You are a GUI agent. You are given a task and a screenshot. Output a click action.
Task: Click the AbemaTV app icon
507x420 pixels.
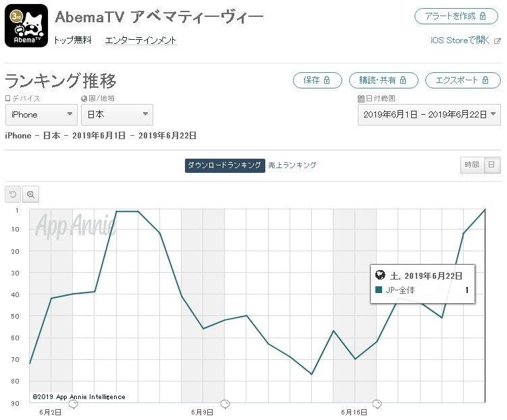[x=26, y=26]
